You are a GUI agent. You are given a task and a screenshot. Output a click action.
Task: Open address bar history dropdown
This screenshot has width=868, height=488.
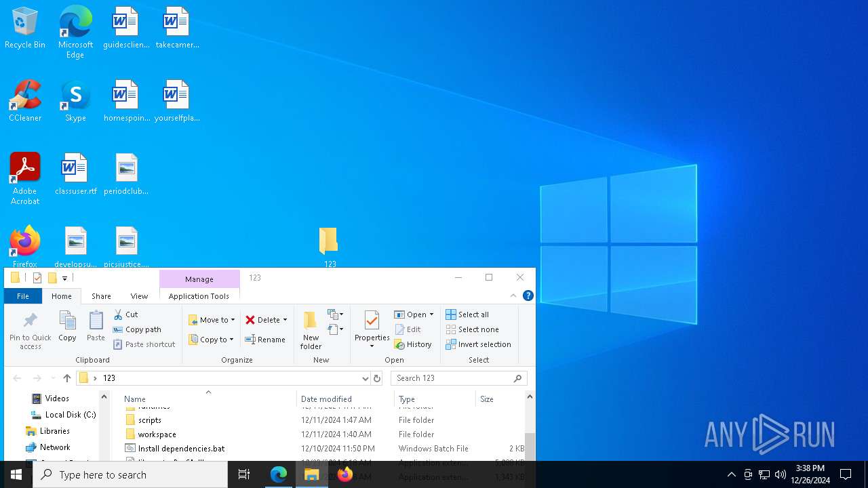pos(365,378)
